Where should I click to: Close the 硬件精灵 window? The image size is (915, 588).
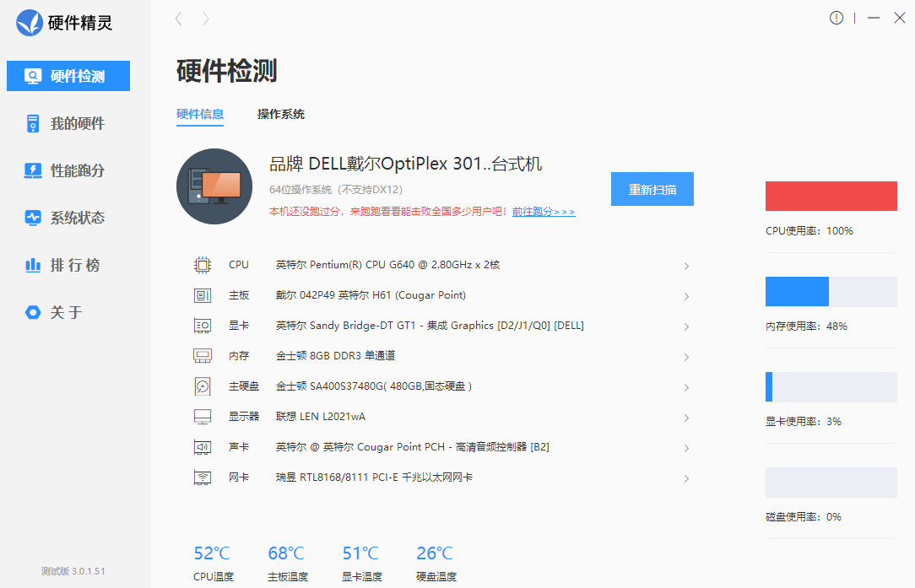pyautogui.click(x=900, y=18)
